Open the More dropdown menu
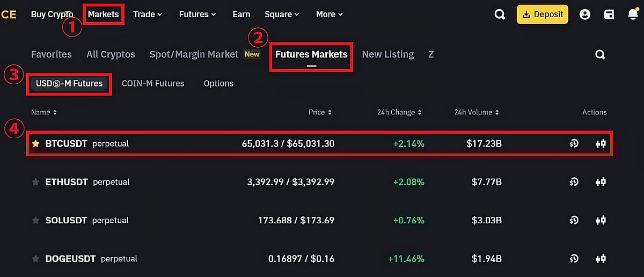Screen dimensions: 644x277 tap(329, 14)
